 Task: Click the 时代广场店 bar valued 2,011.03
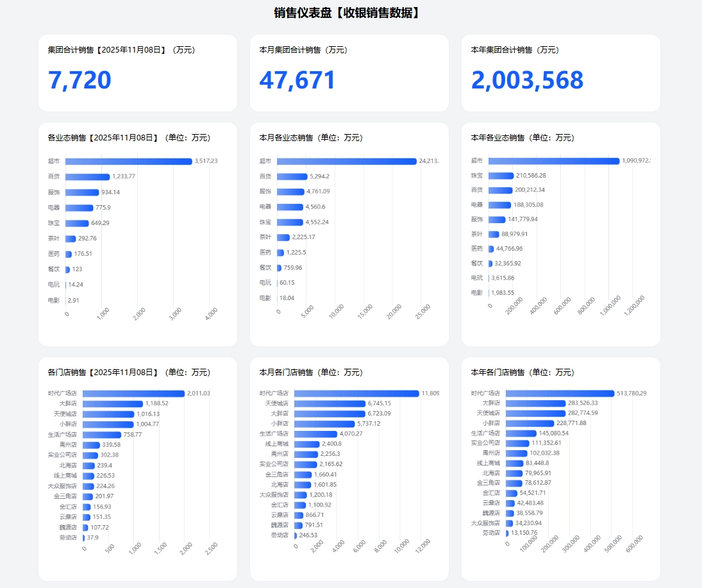[x=133, y=394]
